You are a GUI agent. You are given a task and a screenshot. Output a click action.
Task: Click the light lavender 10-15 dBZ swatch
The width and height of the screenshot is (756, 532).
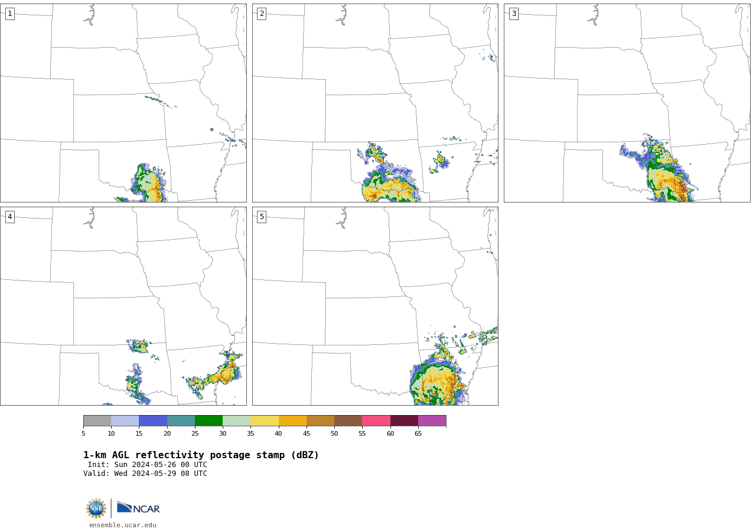tap(125, 420)
